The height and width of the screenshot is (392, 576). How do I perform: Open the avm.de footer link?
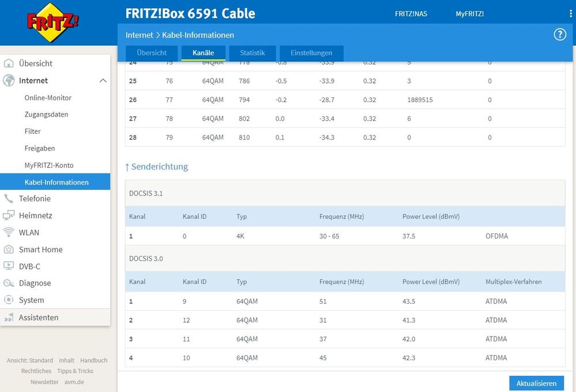[74, 382]
